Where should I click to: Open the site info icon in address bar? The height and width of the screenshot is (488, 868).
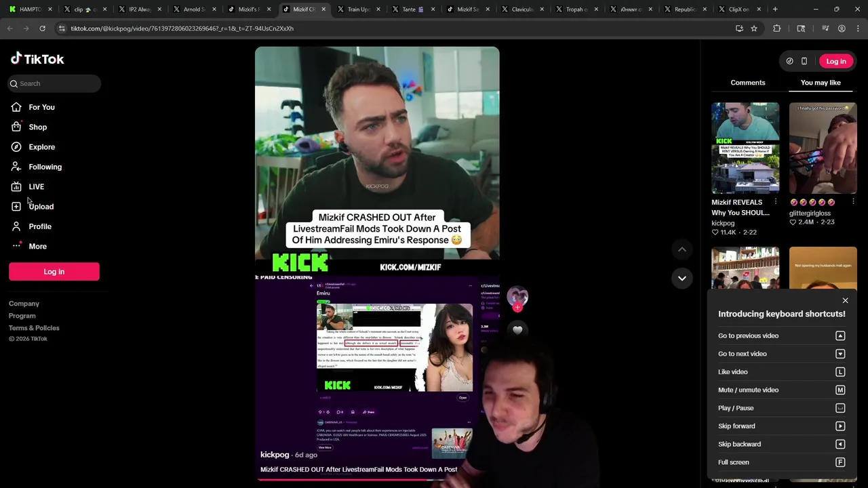[x=62, y=28]
